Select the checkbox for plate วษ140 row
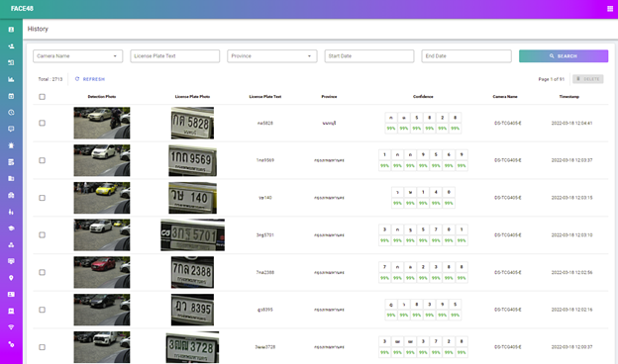Screen dimensions: 618x364 43,198
